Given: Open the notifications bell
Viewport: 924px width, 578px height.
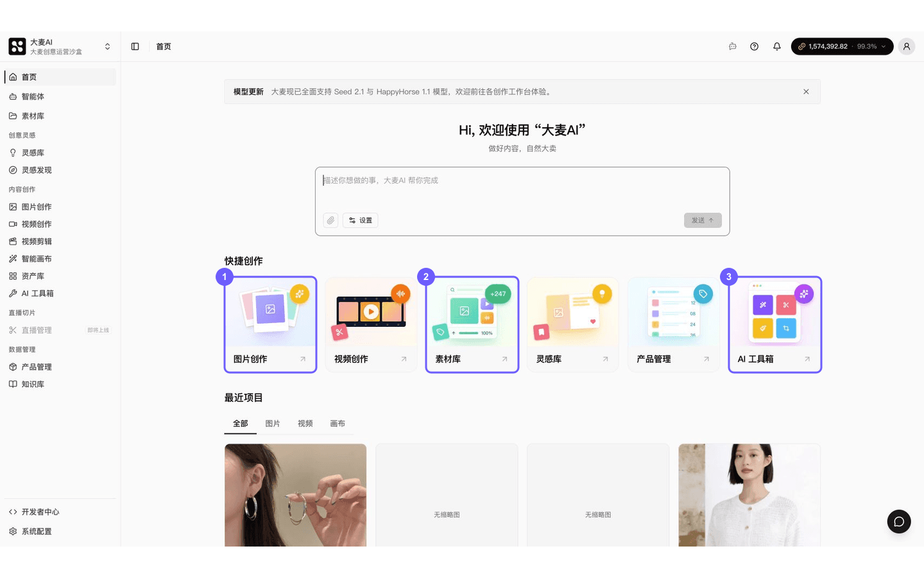Looking at the screenshot, I should 777,46.
